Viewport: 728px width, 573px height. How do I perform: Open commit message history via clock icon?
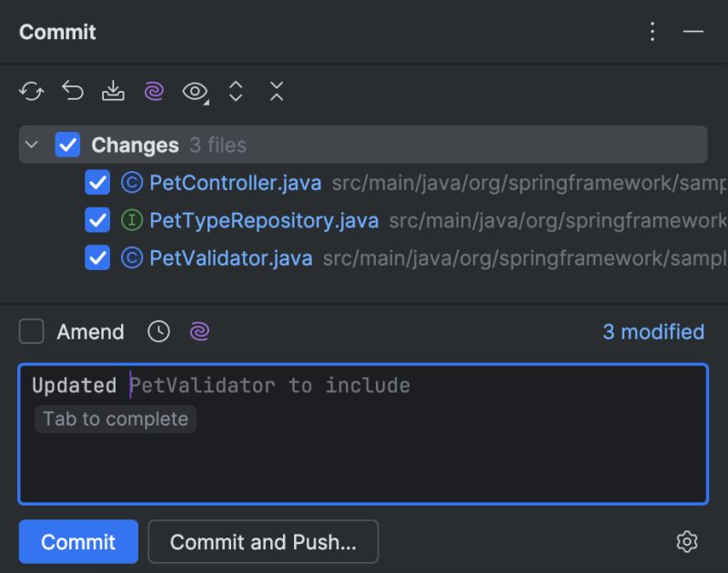tap(158, 331)
